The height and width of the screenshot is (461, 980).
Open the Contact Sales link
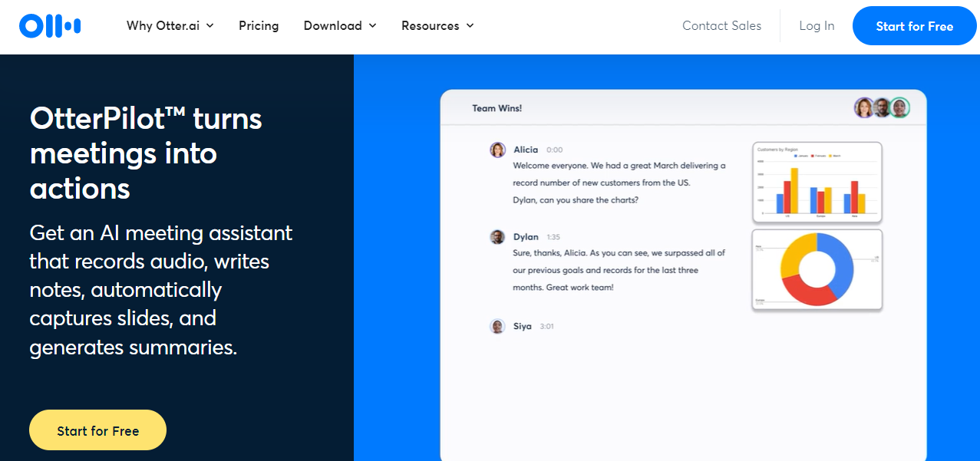722,26
